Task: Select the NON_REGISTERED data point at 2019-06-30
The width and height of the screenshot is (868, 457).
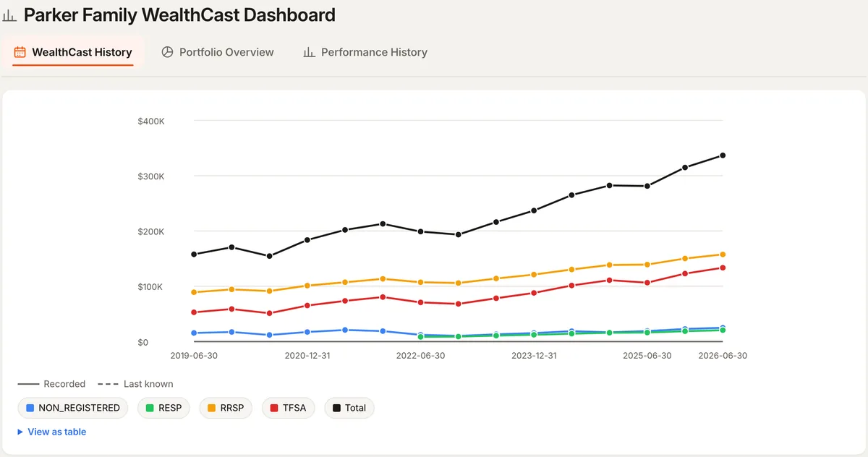Action: tap(194, 333)
